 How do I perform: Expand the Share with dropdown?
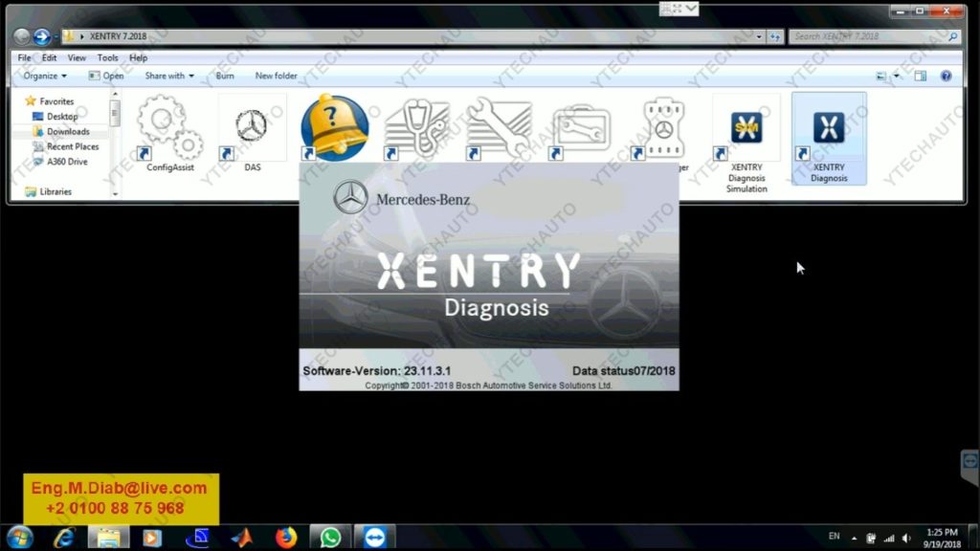169,76
